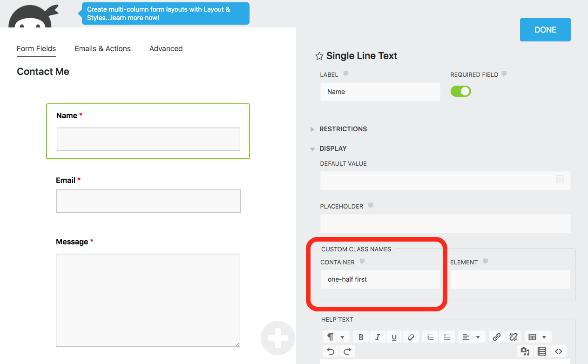Switch help text editor to code view

point(559,351)
